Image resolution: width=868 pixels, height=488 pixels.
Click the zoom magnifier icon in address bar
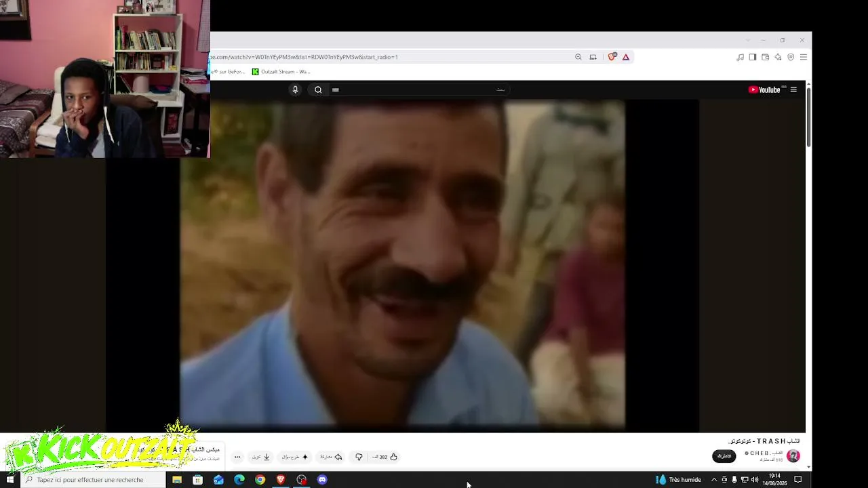pos(578,57)
